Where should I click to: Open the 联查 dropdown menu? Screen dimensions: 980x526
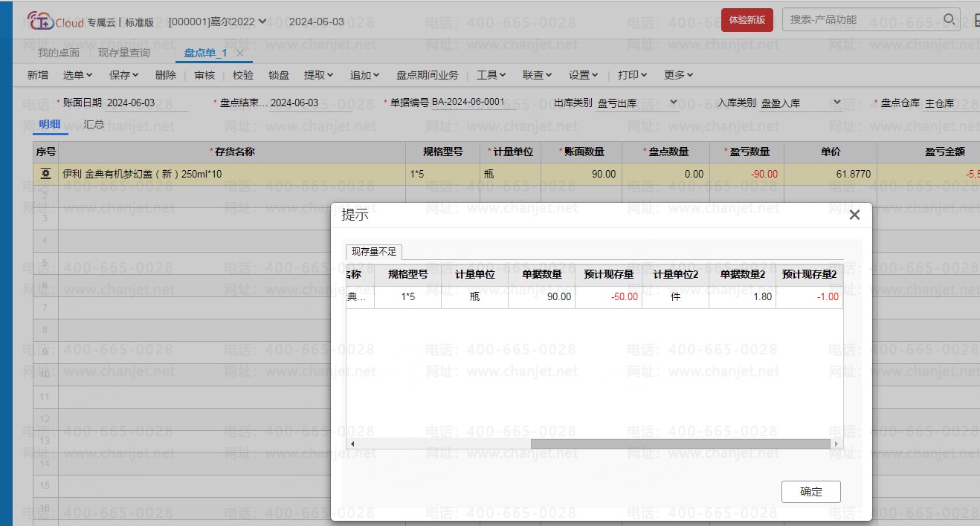click(x=538, y=75)
